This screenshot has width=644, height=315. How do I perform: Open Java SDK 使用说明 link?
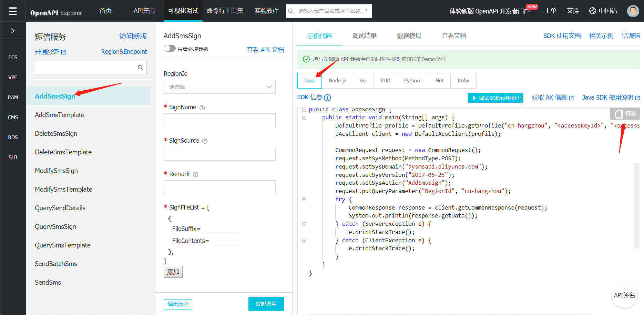611,98
